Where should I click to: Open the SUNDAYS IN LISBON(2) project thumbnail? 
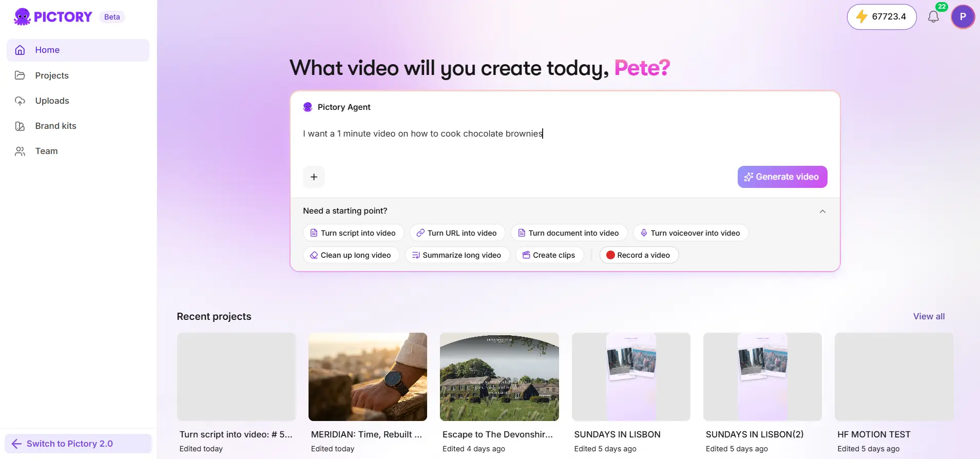(762, 377)
